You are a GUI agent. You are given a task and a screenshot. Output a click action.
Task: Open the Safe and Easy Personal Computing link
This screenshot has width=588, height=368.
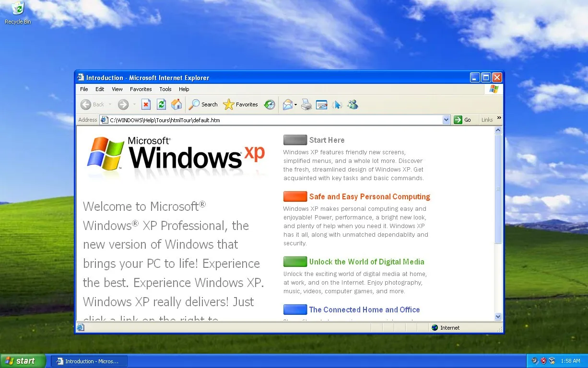[369, 196]
